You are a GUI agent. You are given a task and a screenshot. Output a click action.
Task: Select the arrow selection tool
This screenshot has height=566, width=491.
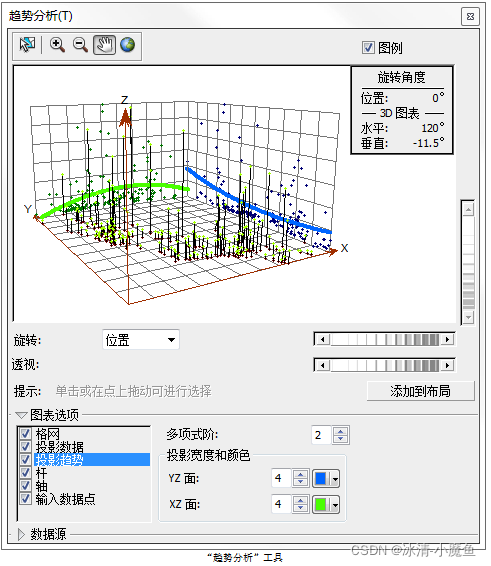[27, 45]
